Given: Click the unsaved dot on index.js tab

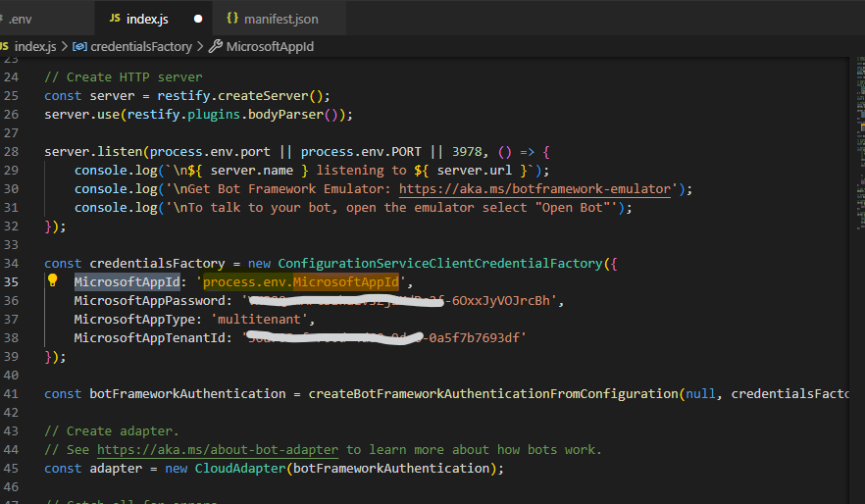Looking at the screenshot, I should pos(198,19).
